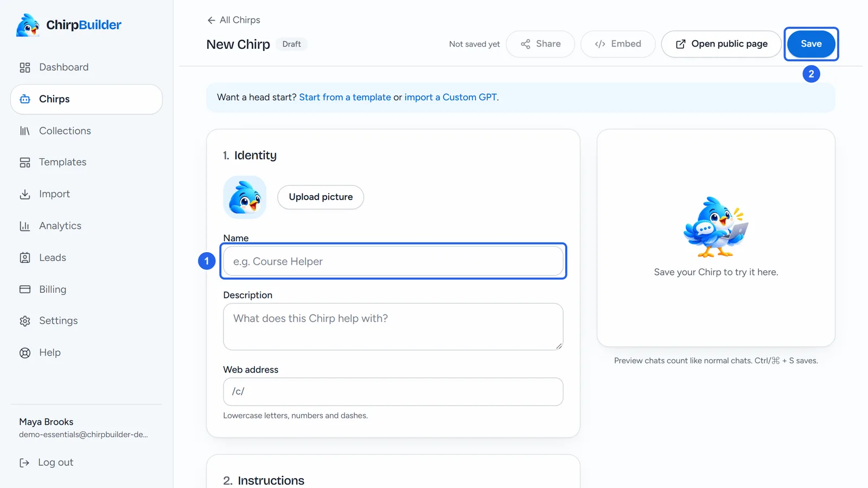Image resolution: width=868 pixels, height=488 pixels.
Task: Click the Billing card icon
Action: [25, 290]
